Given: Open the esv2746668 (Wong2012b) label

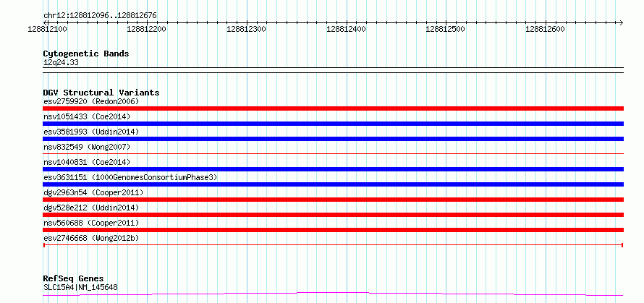Looking at the screenshot, I should pyautogui.click(x=91, y=238).
